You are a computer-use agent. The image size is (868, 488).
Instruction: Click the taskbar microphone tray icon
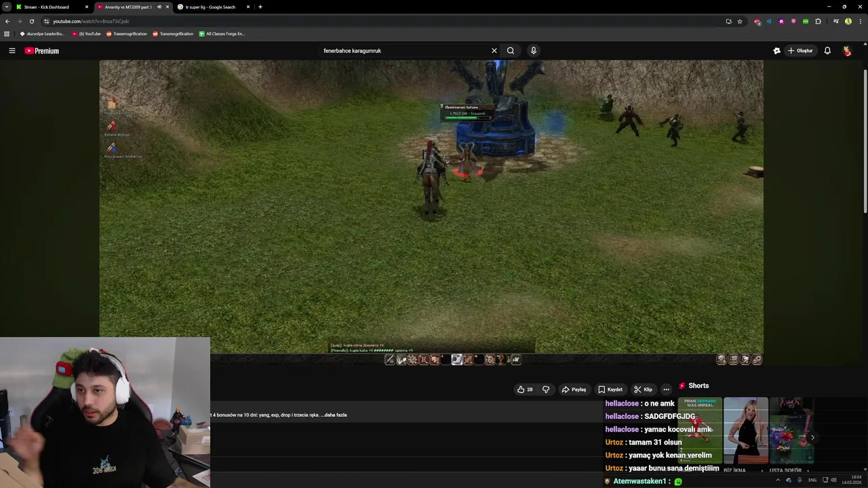click(x=800, y=480)
